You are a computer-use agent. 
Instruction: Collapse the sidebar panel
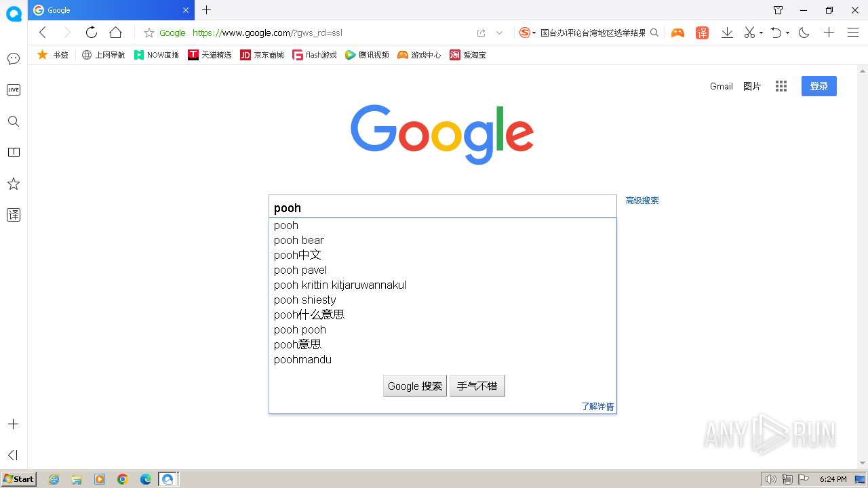(12, 455)
